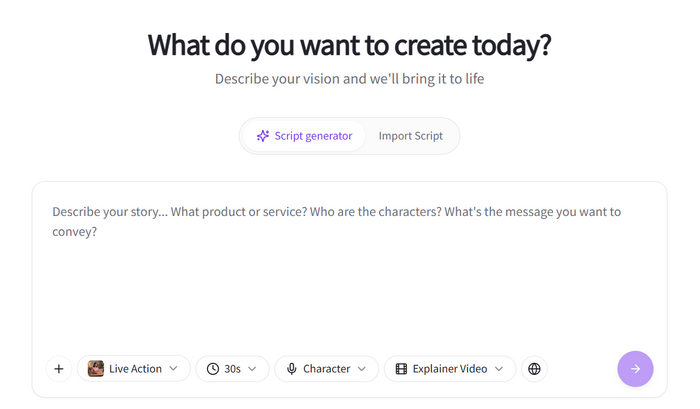Click the film strip icon beside Explainer Video
Screen dimensions: 700x409
(x=402, y=369)
